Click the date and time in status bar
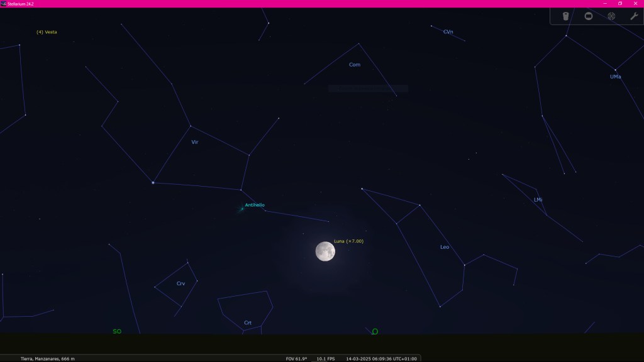 [x=381, y=358]
